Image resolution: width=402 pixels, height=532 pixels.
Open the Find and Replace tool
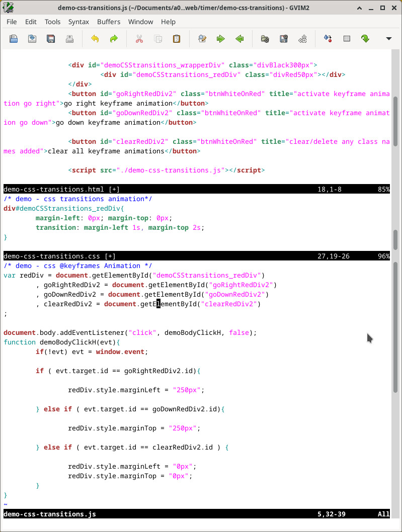[202, 39]
